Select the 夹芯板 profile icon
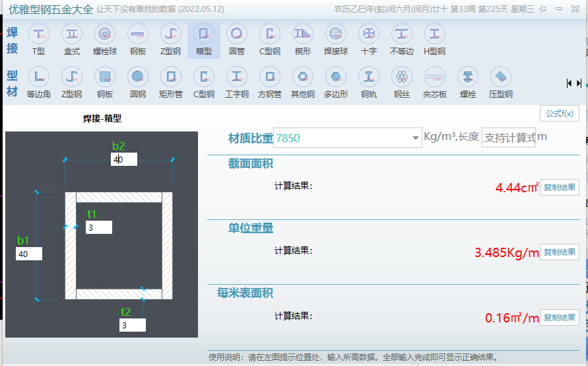588x366 pixels. 435,83
